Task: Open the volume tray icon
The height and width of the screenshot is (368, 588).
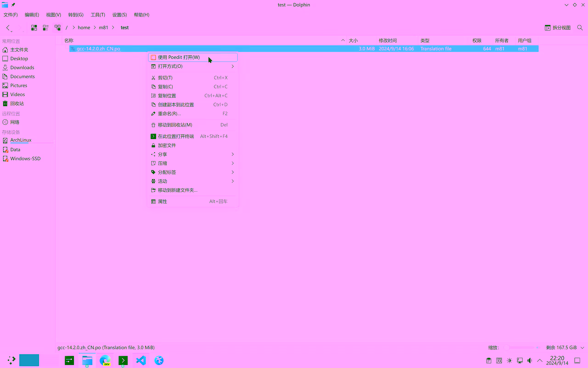Action: (x=530, y=360)
